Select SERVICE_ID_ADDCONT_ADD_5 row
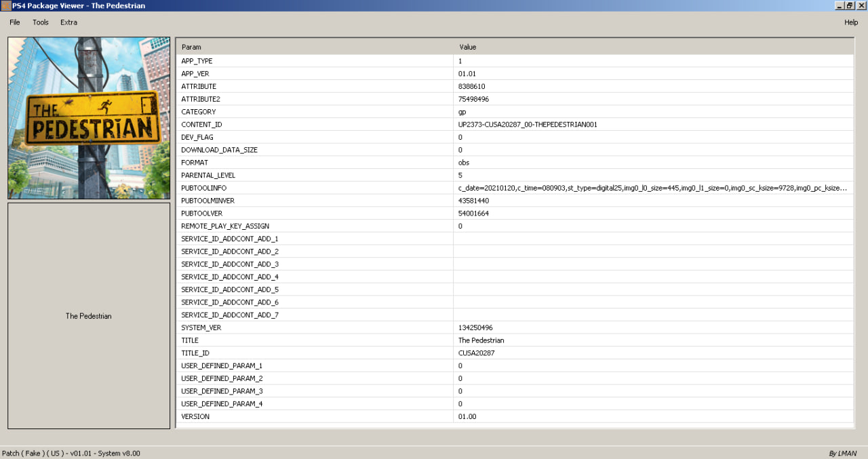 click(515, 290)
